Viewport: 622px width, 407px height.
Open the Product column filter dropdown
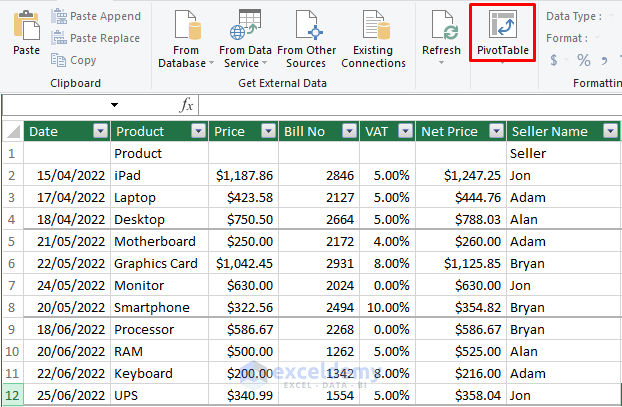197,131
